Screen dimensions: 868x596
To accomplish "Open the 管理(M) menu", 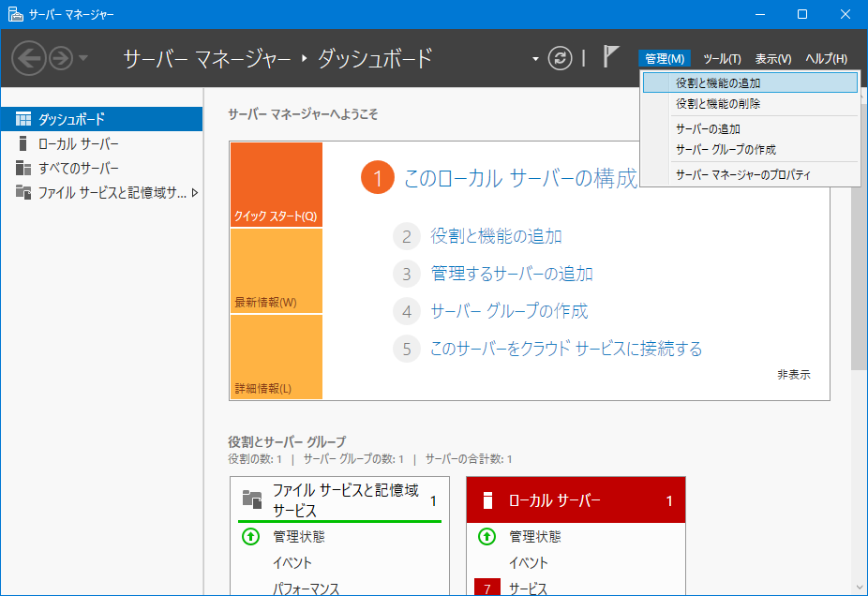I will [x=665, y=58].
